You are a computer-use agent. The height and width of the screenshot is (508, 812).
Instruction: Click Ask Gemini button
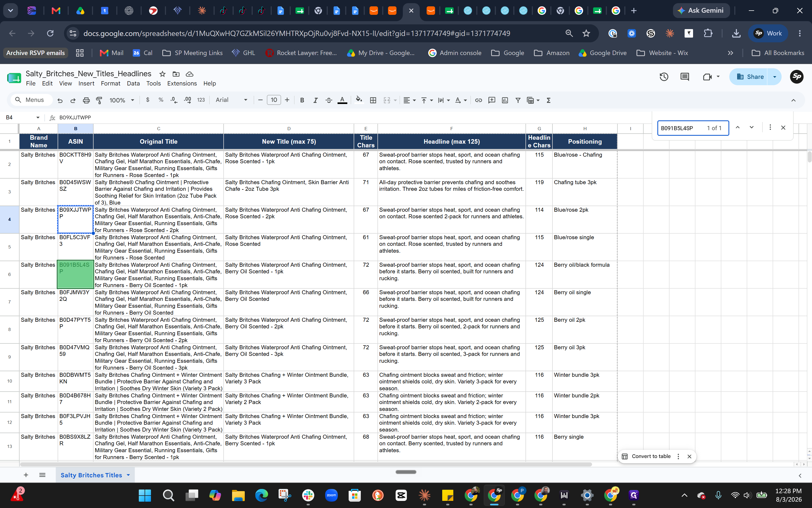point(701,10)
